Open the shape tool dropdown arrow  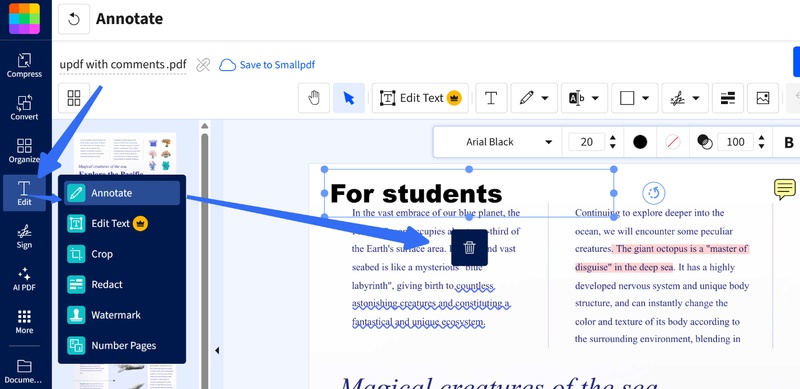(x=645, y=98)
